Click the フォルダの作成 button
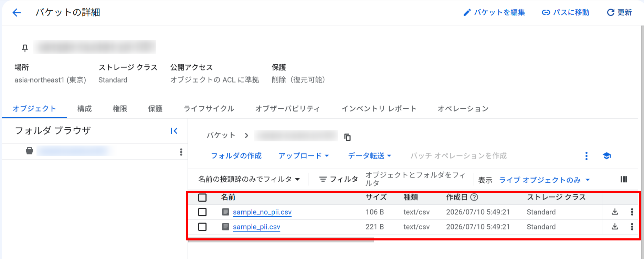 236,156
